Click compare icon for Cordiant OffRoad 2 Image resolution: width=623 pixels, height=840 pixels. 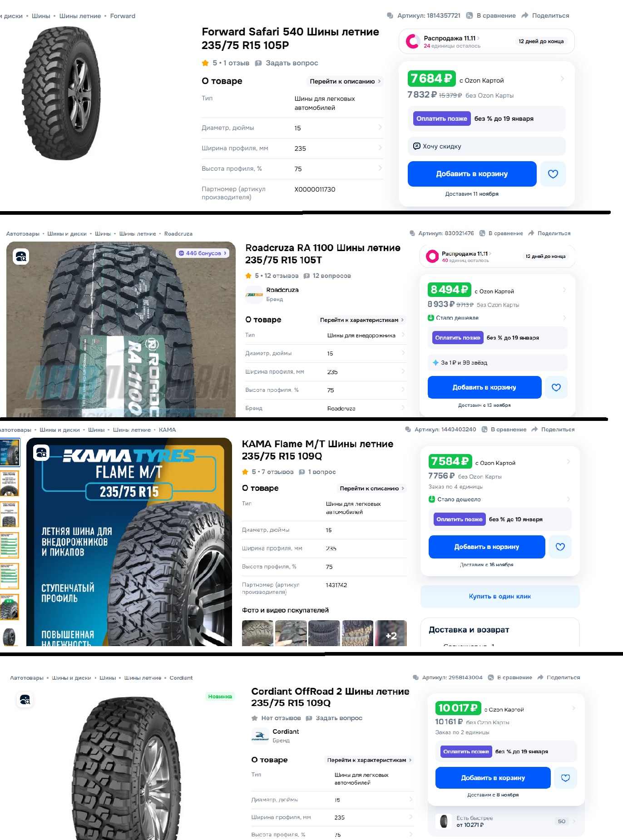tap(510, 677)
